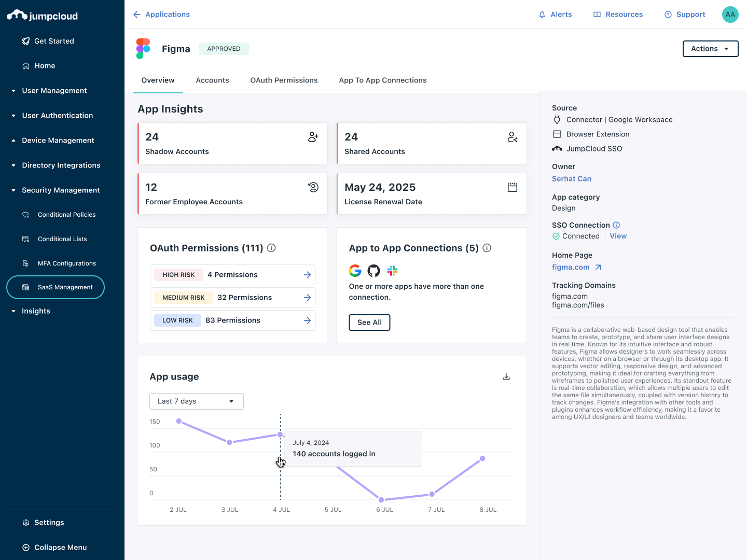Click the SSO Connection info icon
Image resolution: width=747 pixels, height=560 pixels.
(x=616, y=225)
